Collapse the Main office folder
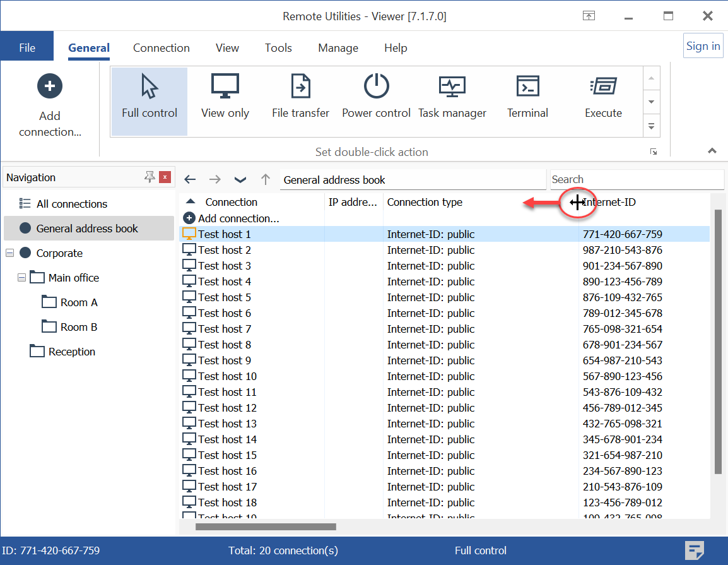 click(x=22, y=278)
